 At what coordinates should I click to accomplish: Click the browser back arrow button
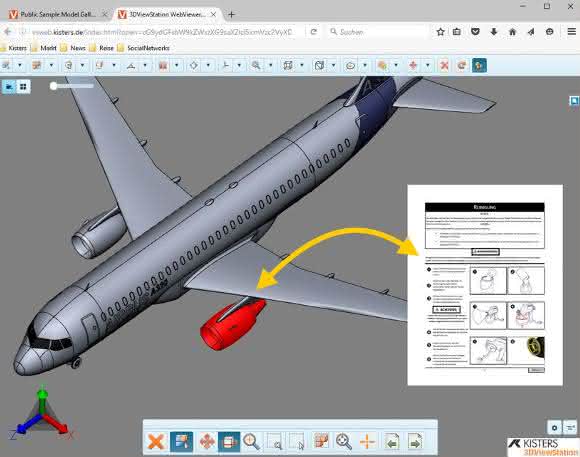pyautogui.click(x=8, y=32)
